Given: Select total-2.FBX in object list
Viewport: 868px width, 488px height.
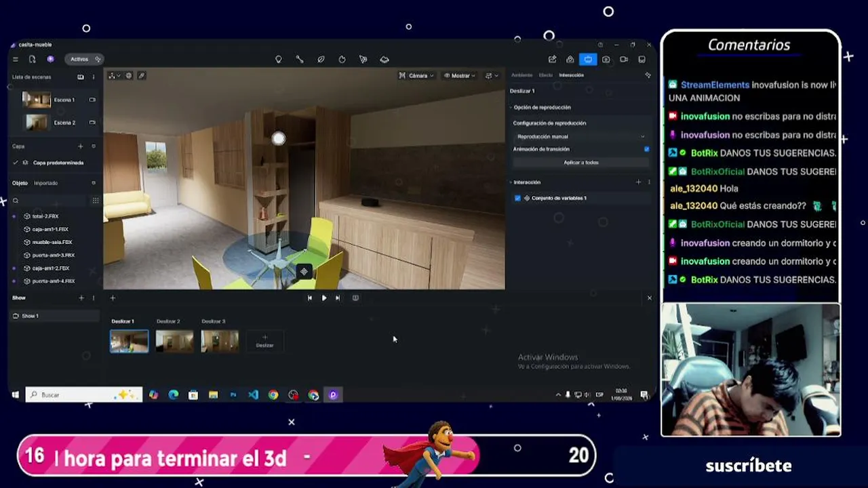Looking at the screenshot, I should [45, 216].
